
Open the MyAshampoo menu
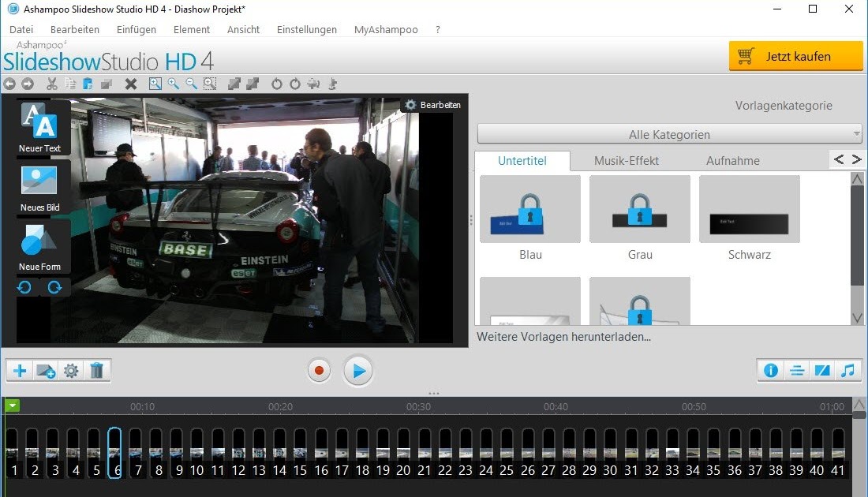pyautogui.click(x=386, y=29)
